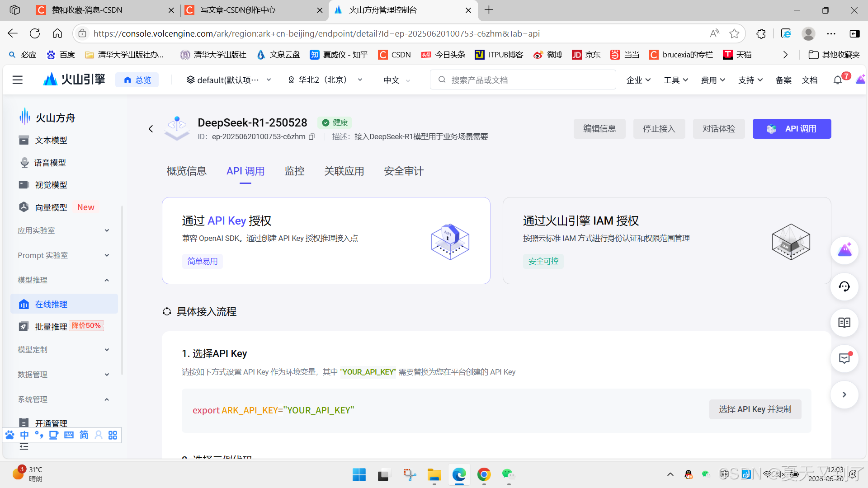
Task: Copy the endpoint ID using copy icon
Action: click(311, 136)
